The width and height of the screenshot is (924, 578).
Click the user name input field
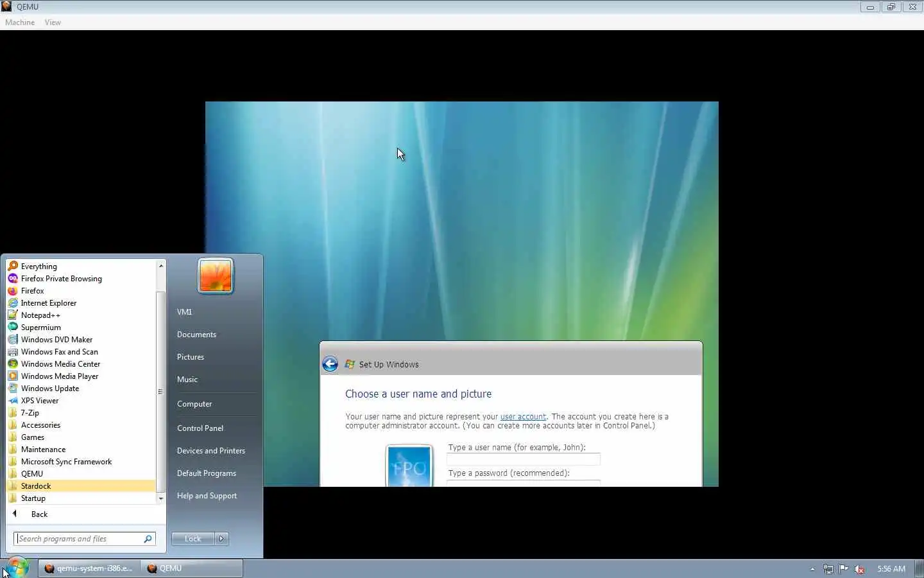tap(524, 459)
